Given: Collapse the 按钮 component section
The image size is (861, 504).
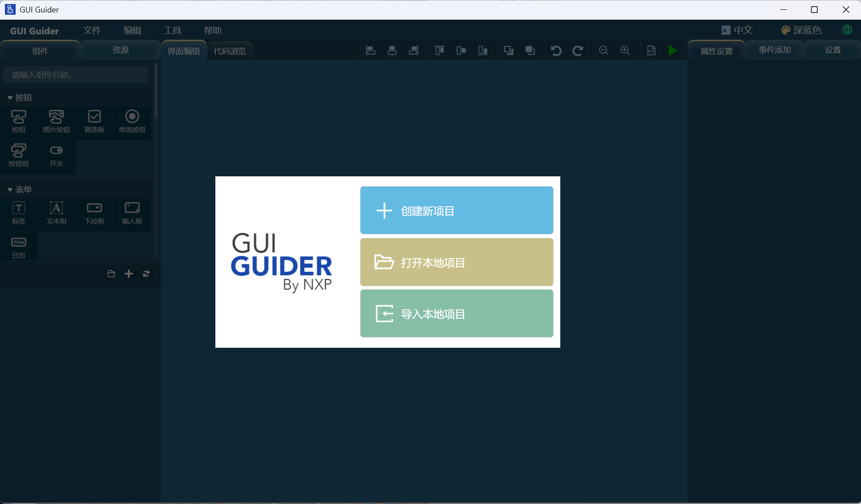Looking at the screenshot, I should [10, 97].
